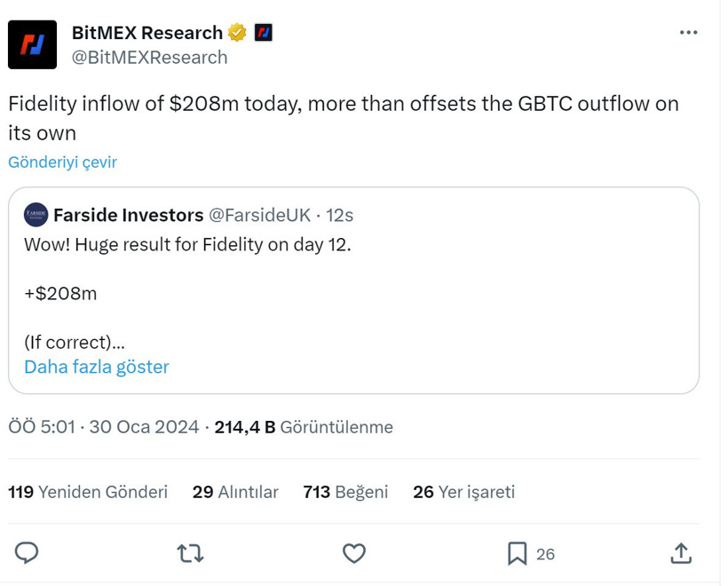View the 29 Alıntılar quotes
This screenshot has width=728, height=586.
pos(235,492)
